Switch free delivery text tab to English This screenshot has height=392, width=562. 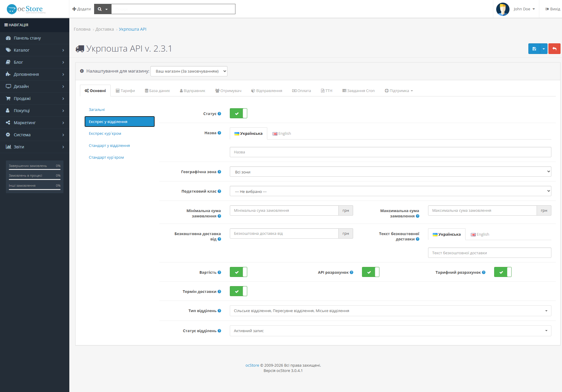pyautogui.click(x=480, y=234)
